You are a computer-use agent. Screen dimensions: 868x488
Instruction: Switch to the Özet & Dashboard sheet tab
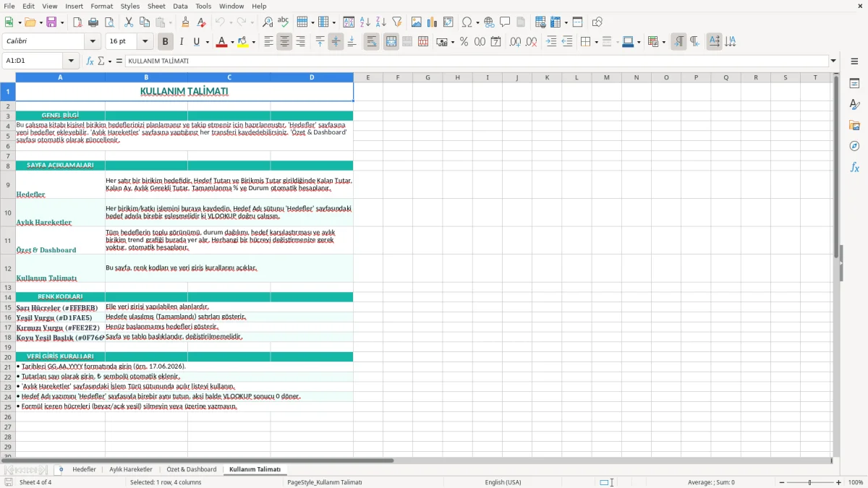coord(192,470)
